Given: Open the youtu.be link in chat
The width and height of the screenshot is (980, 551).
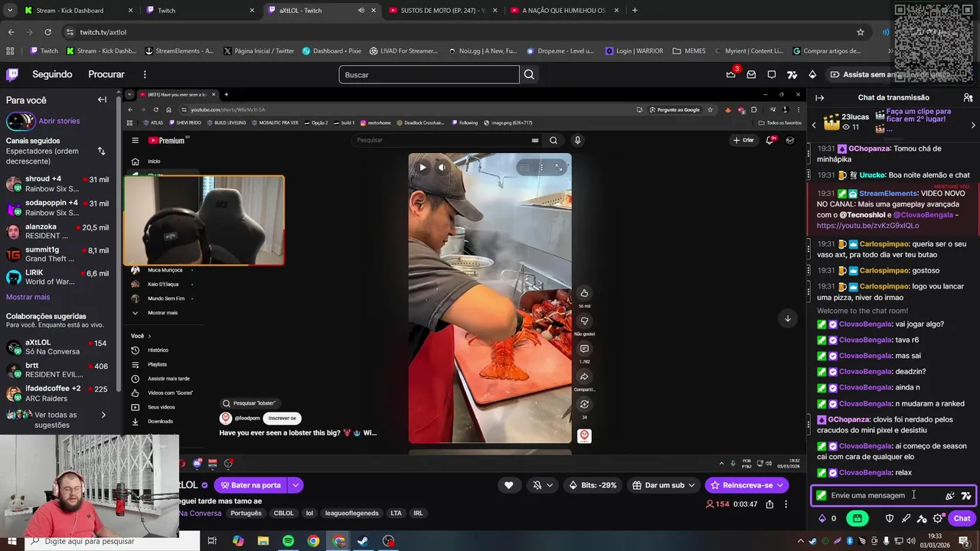Looking at the screenshot, I should 867,226.
